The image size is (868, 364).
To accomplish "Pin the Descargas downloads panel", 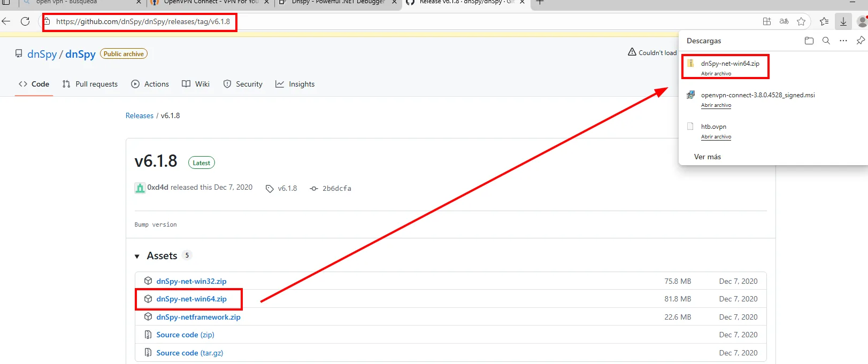I will [x=860, y=41].
